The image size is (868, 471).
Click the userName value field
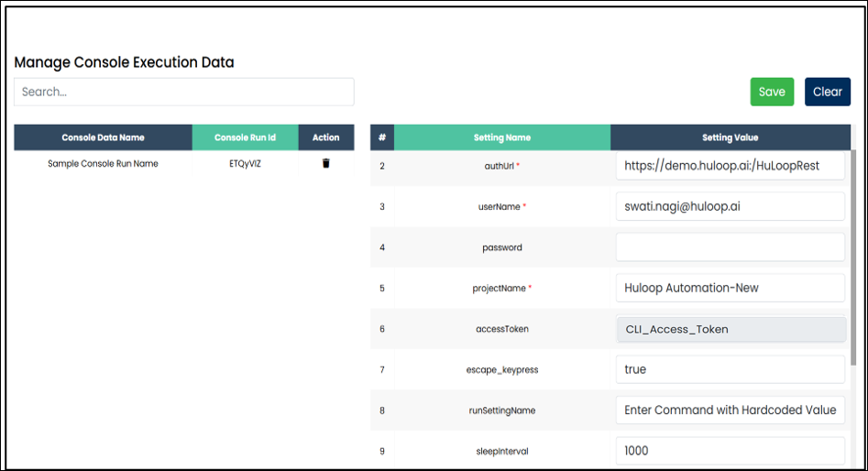point(730,206)
